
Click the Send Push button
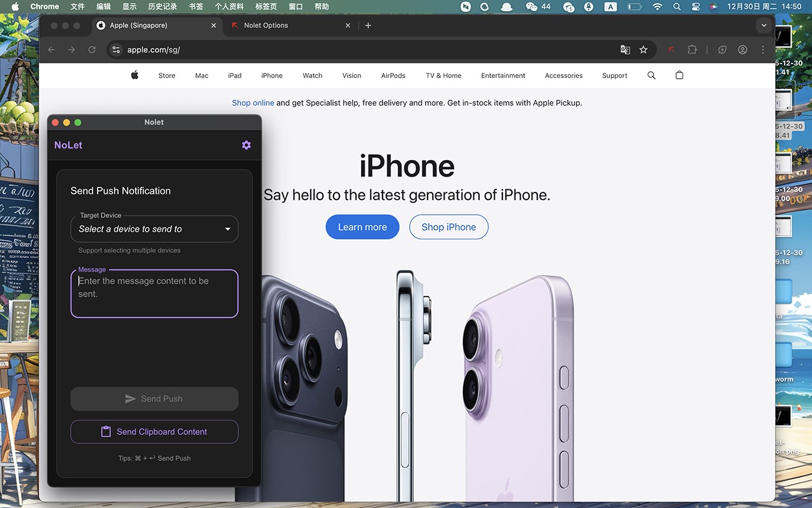(154, 399)
